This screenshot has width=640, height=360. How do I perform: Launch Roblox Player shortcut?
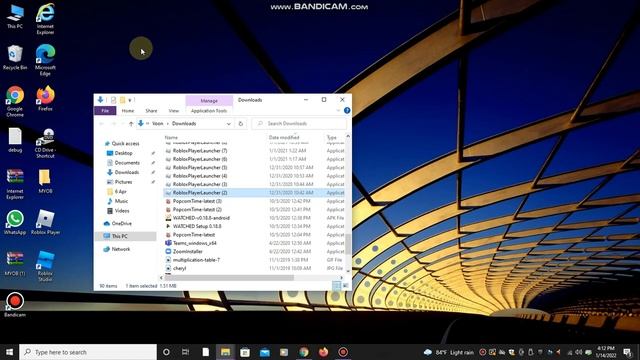coord(45,222)
